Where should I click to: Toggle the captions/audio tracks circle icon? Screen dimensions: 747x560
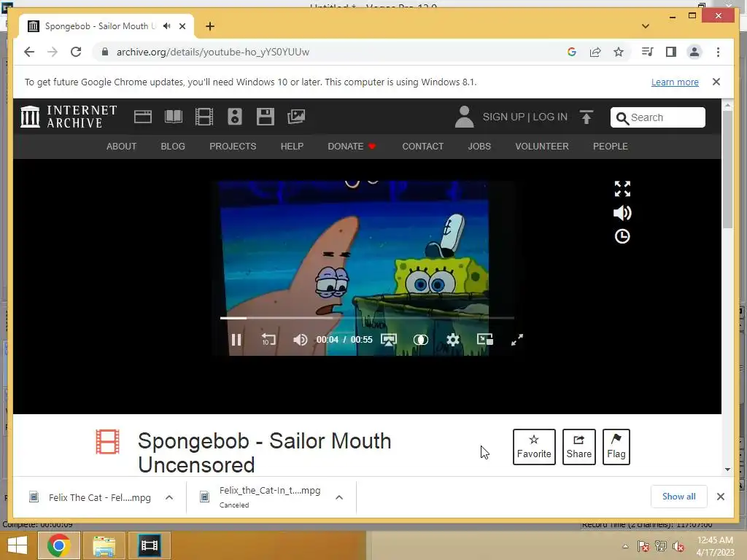(421, 340)
